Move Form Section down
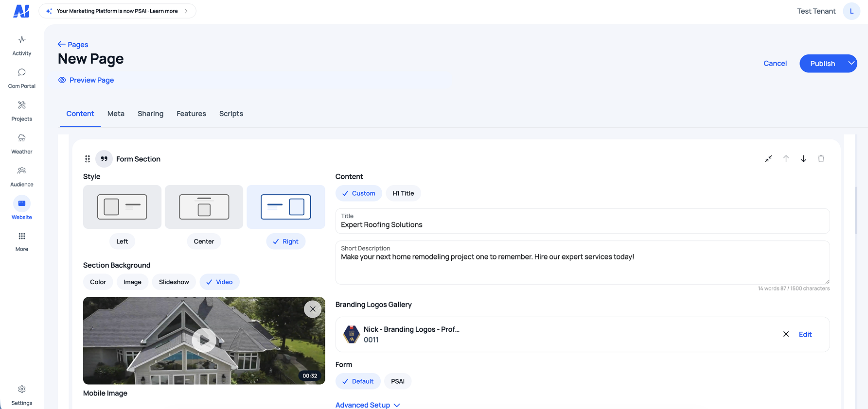The width and height of the screenshot is (868, 409). (803, 159)
